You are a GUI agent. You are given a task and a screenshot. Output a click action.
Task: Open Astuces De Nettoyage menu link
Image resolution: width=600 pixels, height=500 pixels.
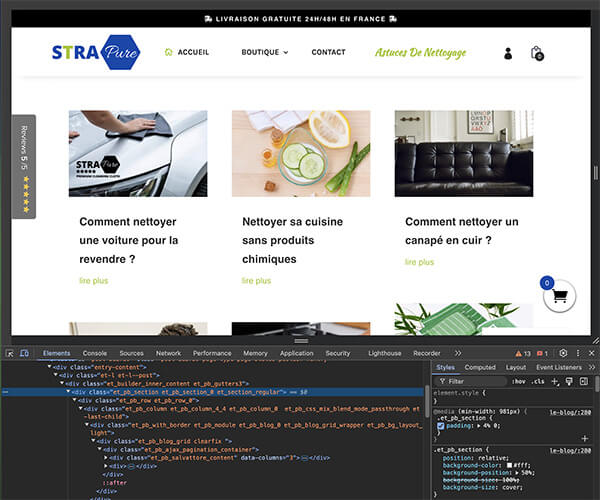[x=420, y=53]
